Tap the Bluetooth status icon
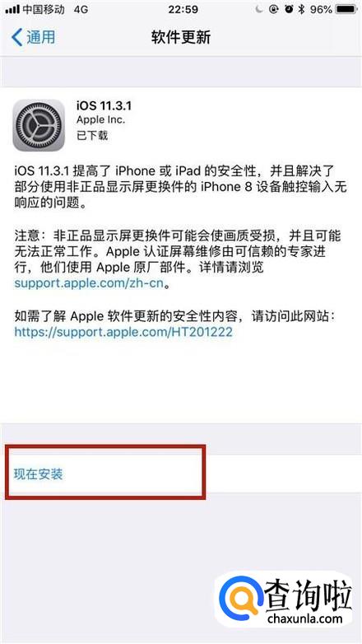 tap(302, 9)
